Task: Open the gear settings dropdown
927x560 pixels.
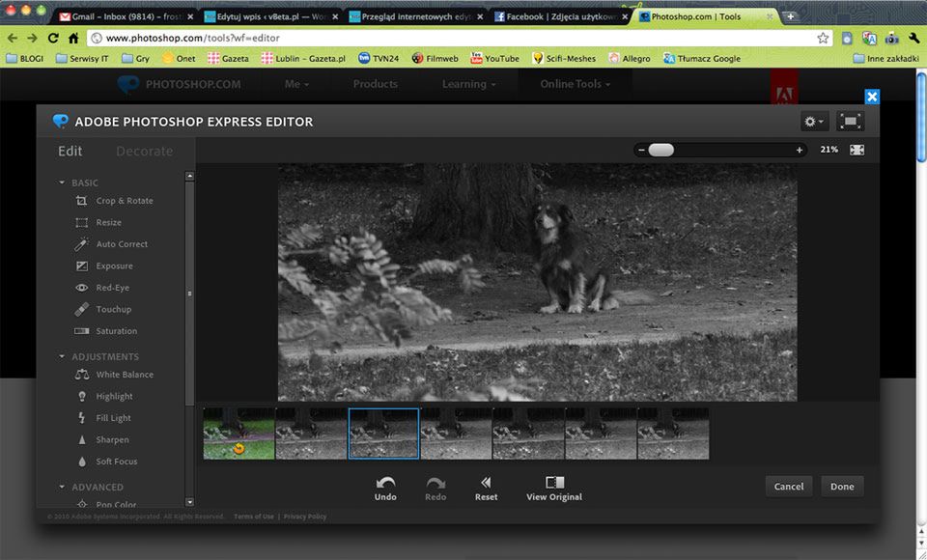Action: click(x=814, y=122)
